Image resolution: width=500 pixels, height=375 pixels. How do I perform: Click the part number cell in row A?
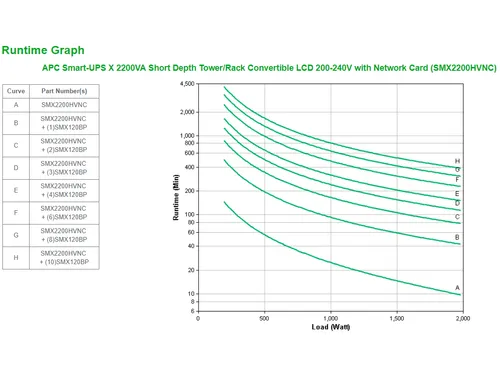(64, 105)
